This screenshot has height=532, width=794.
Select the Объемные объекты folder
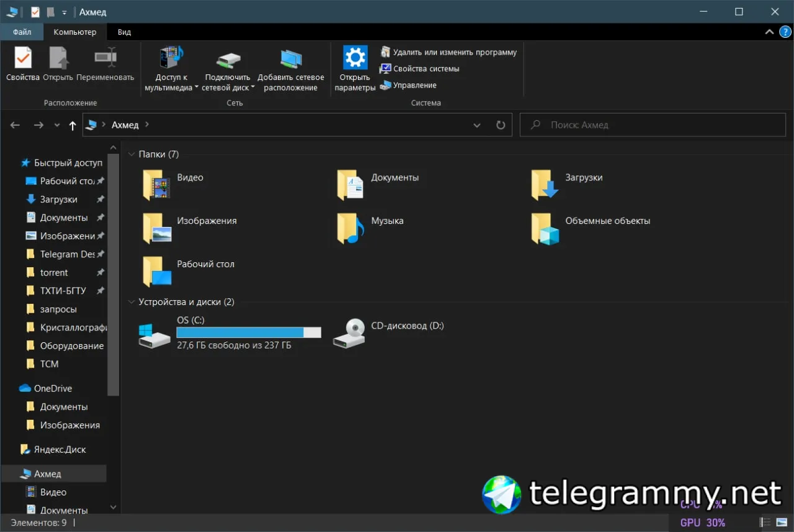(x=591, y=228)
